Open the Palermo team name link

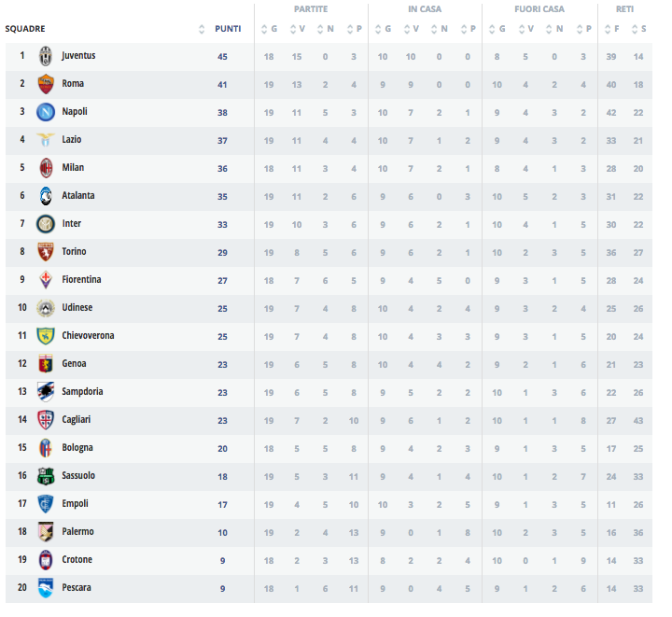click(77, 532)
